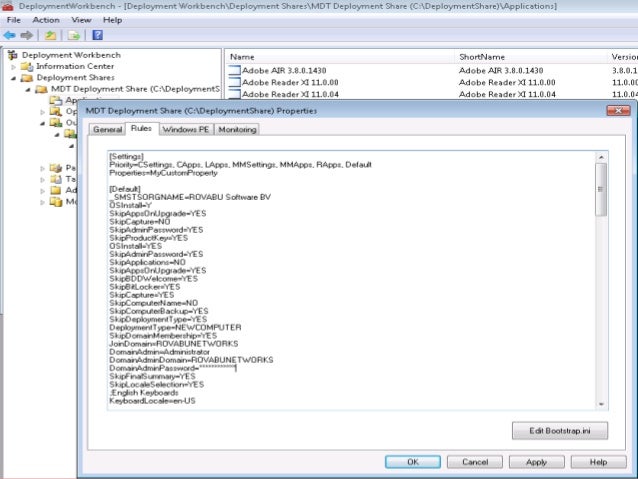
Task: Click the Out-of-Box Drivers node icon
Action: pos(56,122)
